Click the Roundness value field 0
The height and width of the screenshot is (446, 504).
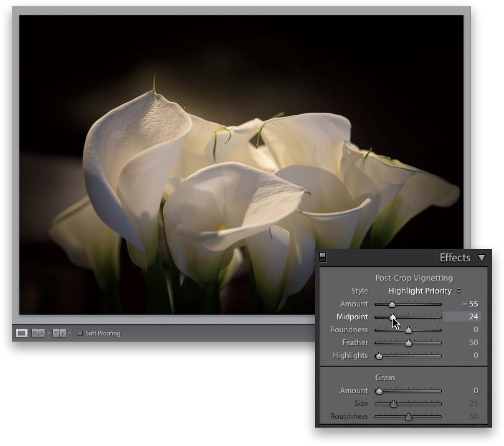click(x=476, y=329)
